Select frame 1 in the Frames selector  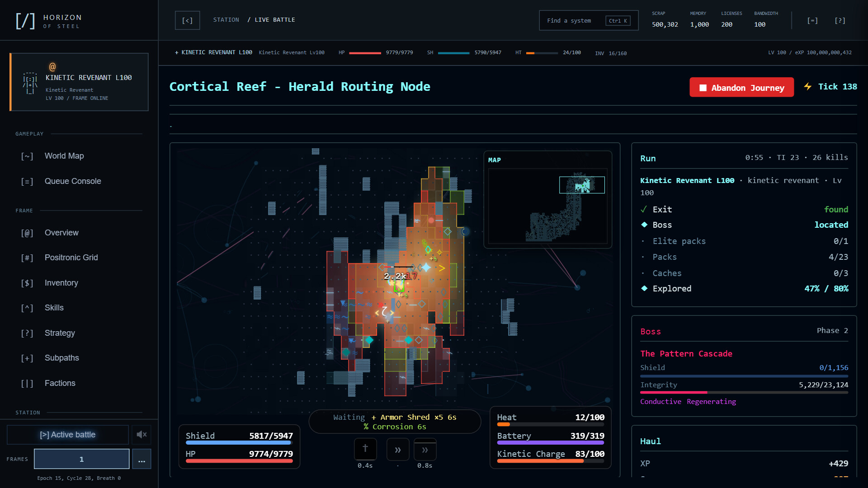82,459
